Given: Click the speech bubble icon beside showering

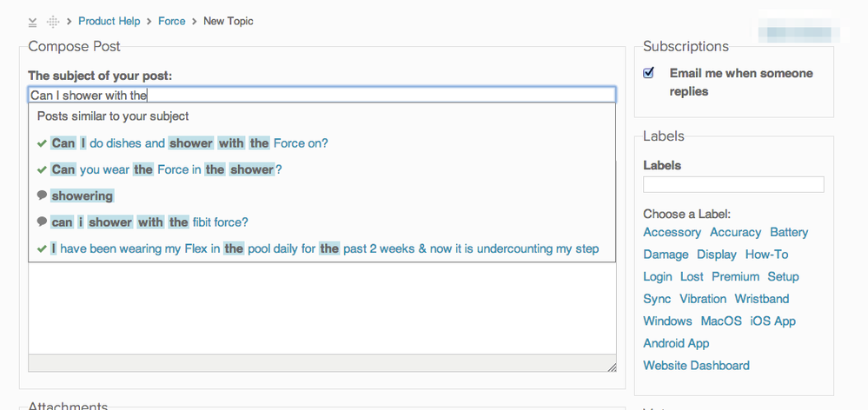Looking at the screenshot, I should [x=42, y=195].
